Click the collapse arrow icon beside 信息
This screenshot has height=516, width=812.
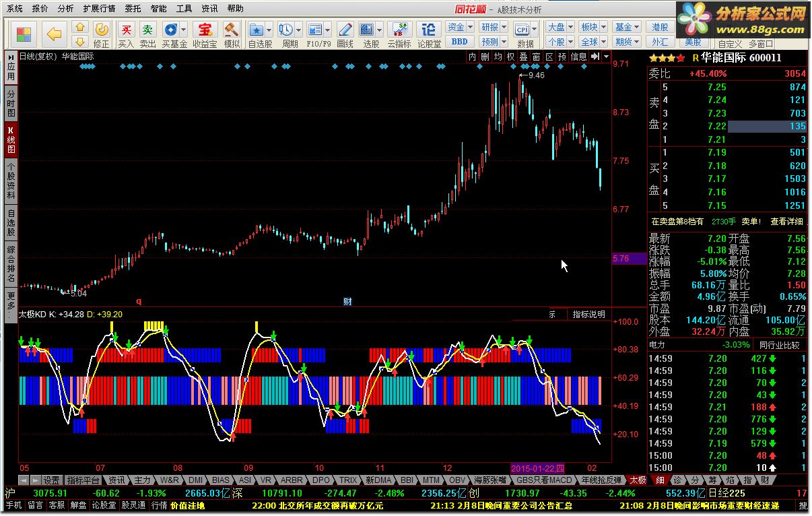(595, 57)
